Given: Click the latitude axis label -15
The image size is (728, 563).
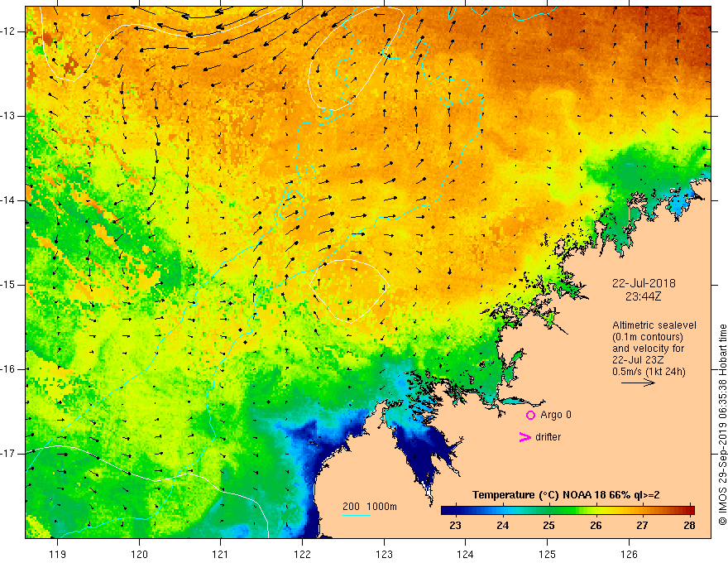Looking at the screenshot, I should click(8, 285).
